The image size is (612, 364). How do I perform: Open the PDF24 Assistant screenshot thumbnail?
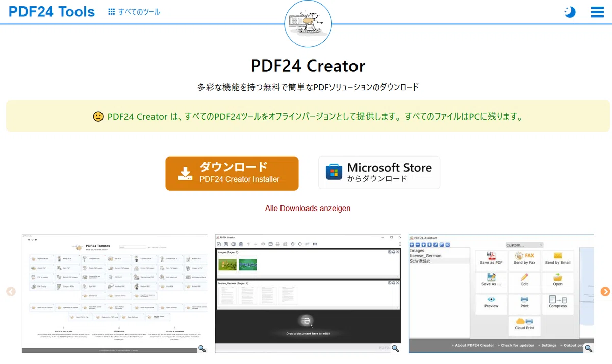[x=501, y=294]
